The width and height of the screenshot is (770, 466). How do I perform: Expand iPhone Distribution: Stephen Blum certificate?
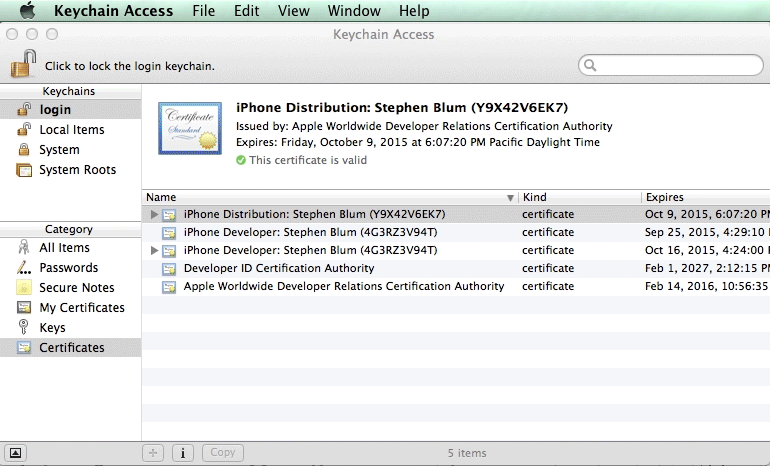[x=154, y=214]
